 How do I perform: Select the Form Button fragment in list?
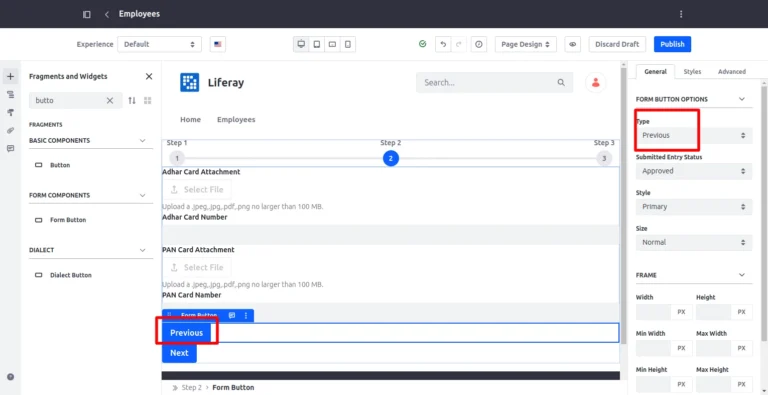click(x=68, y=220)
